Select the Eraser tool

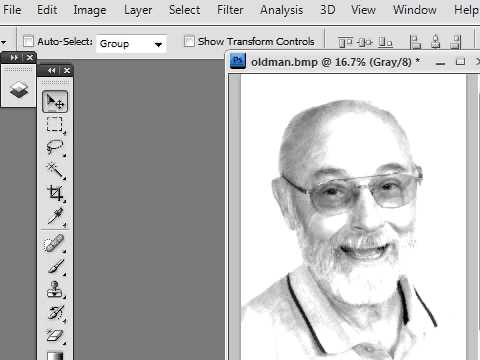click(x=55, y=335)
